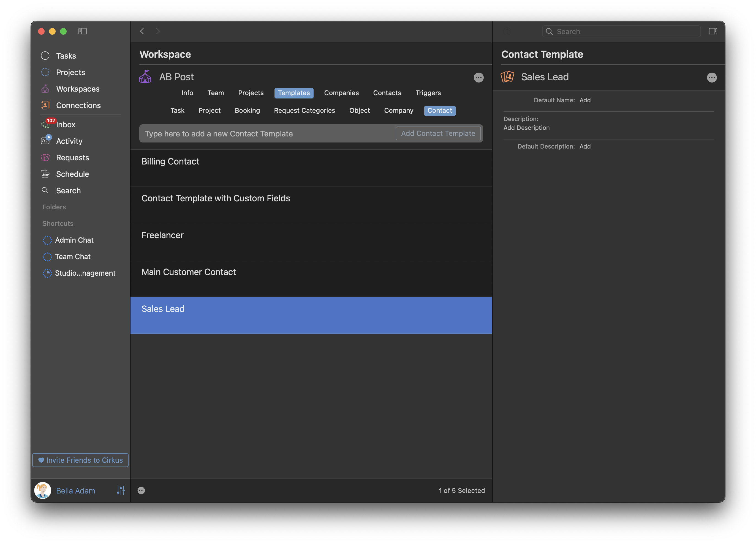Image resolution: width=756 pixels, height=543 pixels.
Task: Toggle the left sidebar visibility
Action: (82, 31)
